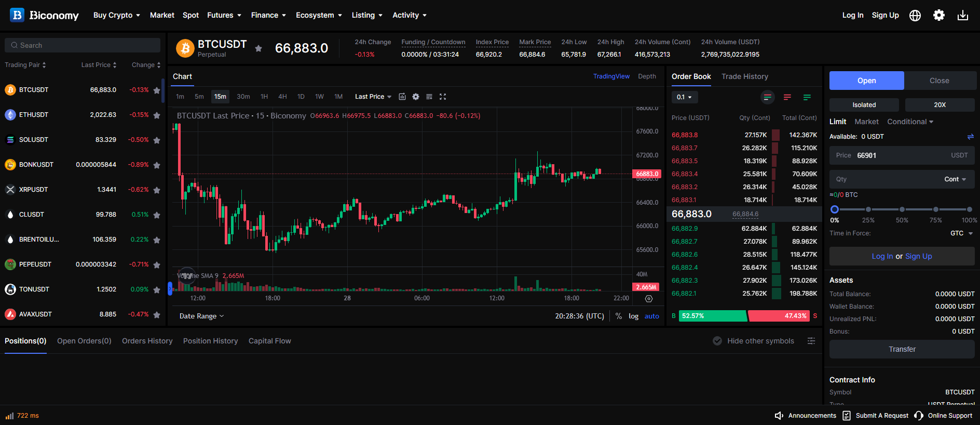Expand the Buy Crypto menu

click(117, 15)
